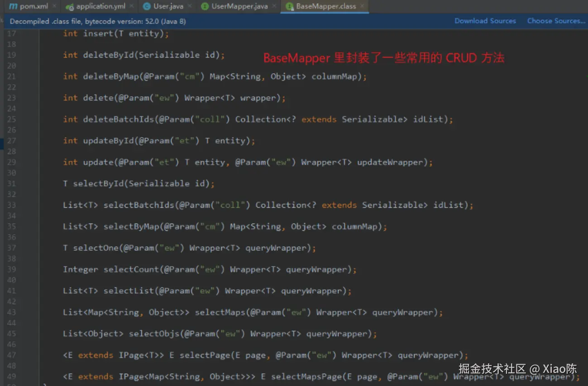Click the selectObjs method name
The height and width of the screenshot is (386, 588).
tap(154, 334)
